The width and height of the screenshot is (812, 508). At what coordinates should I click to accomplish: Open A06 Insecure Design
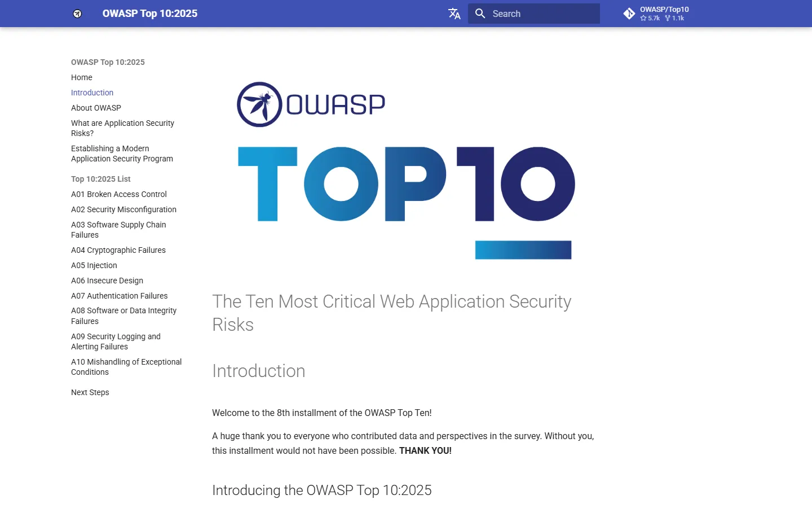107,281
